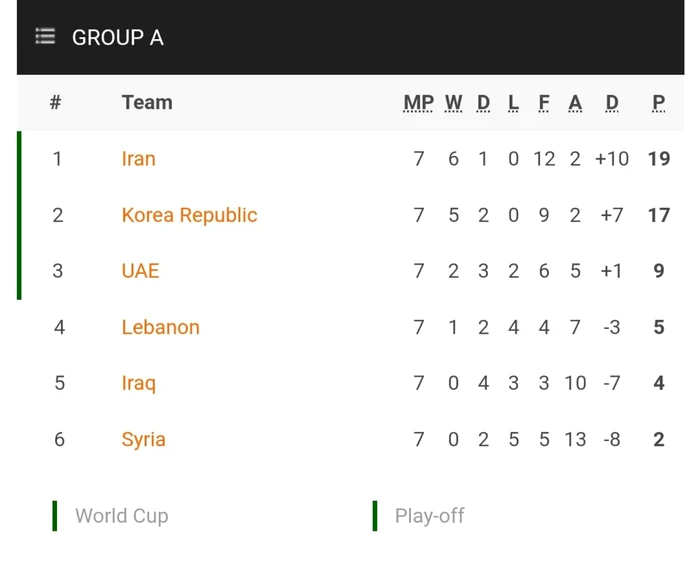Click the L column header abbreviation

coord(513,103)
